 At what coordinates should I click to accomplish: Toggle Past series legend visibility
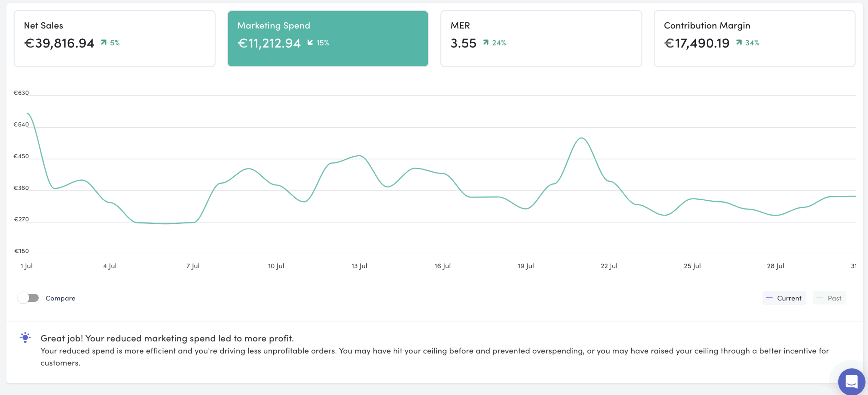(x=834, y=298)
